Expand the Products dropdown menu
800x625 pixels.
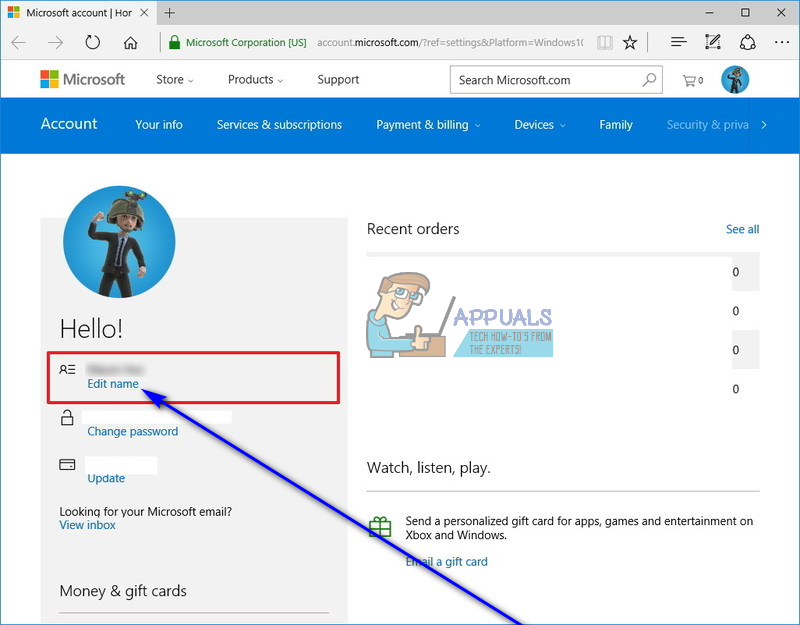[255, 80]
